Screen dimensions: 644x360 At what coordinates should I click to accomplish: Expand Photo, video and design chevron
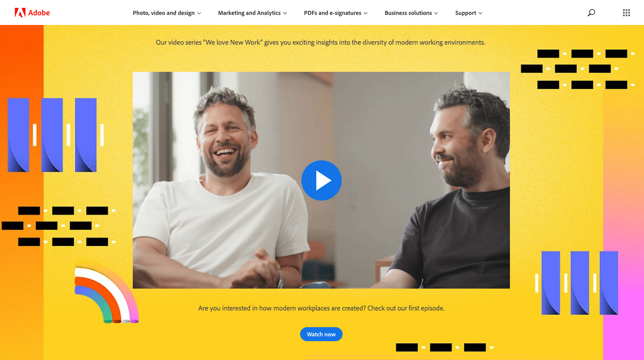[x=199, y=13]
